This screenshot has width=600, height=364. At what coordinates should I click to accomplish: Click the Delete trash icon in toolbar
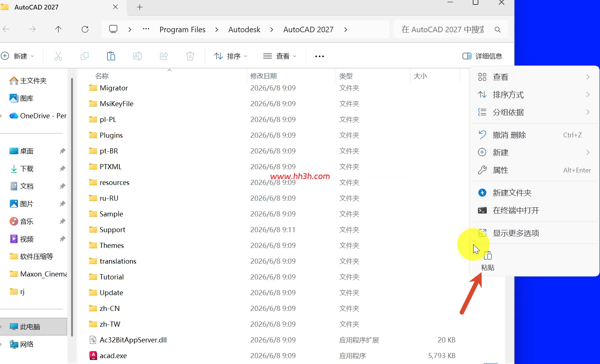[190, 56]
